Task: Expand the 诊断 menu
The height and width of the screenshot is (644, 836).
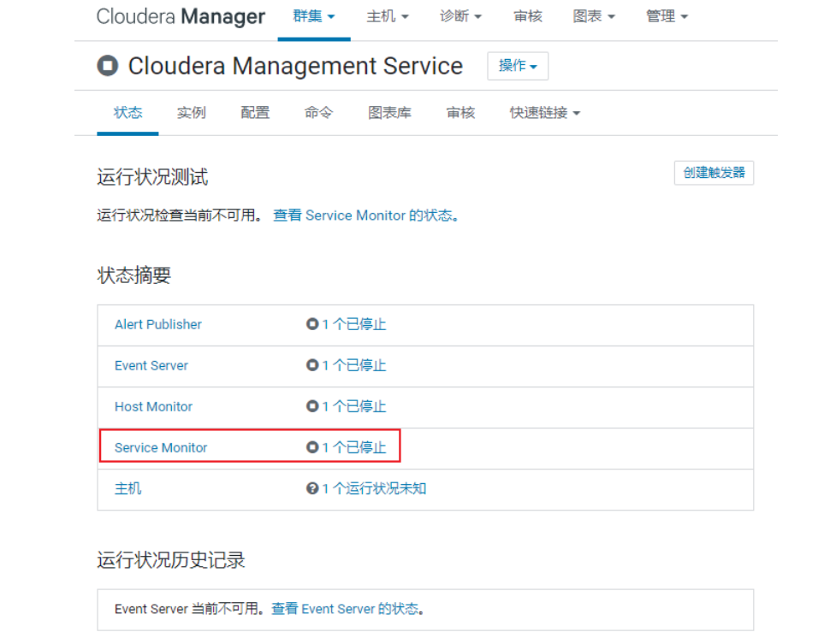Action: [x=460, y=16]
